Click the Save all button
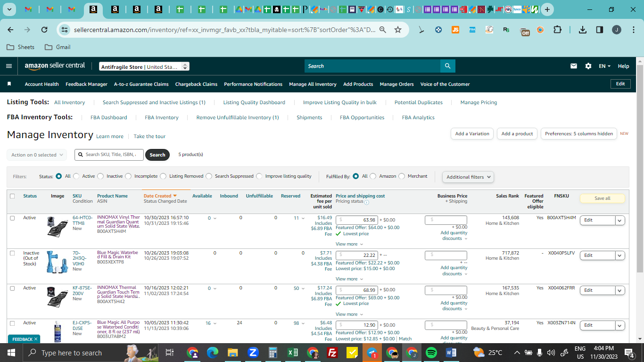 (x=602, y=198)
